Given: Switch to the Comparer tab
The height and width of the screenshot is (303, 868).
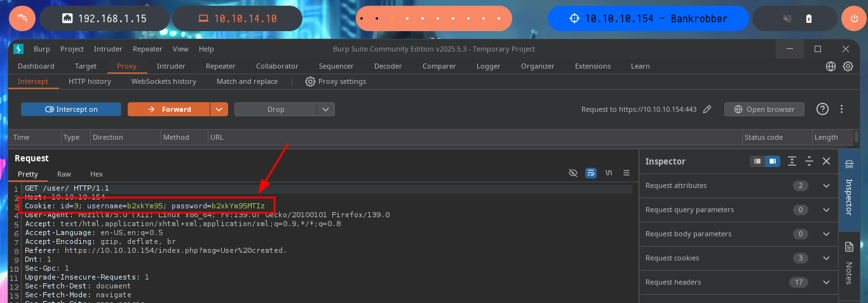Looking at the screenshot, I should point(439,66).
